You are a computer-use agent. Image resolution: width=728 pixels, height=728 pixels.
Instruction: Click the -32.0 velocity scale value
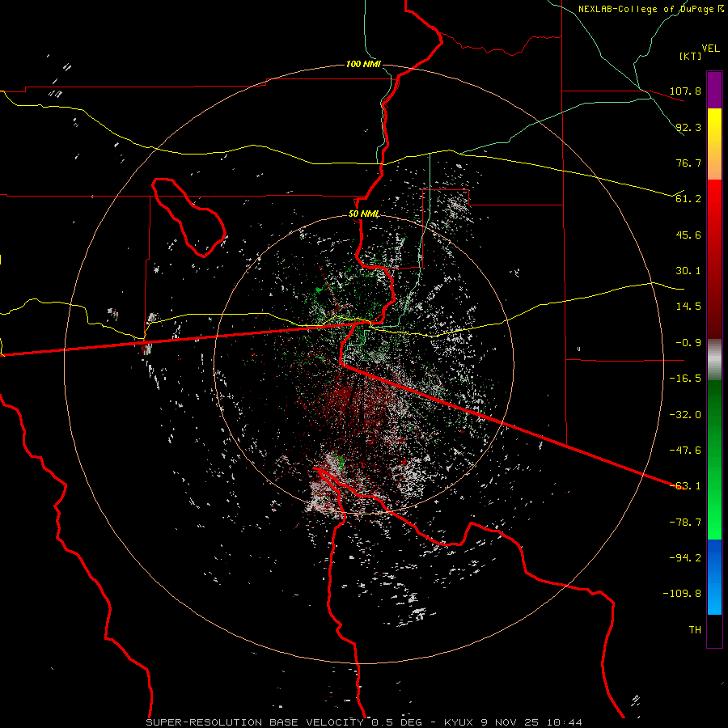(x=685, y=415)
